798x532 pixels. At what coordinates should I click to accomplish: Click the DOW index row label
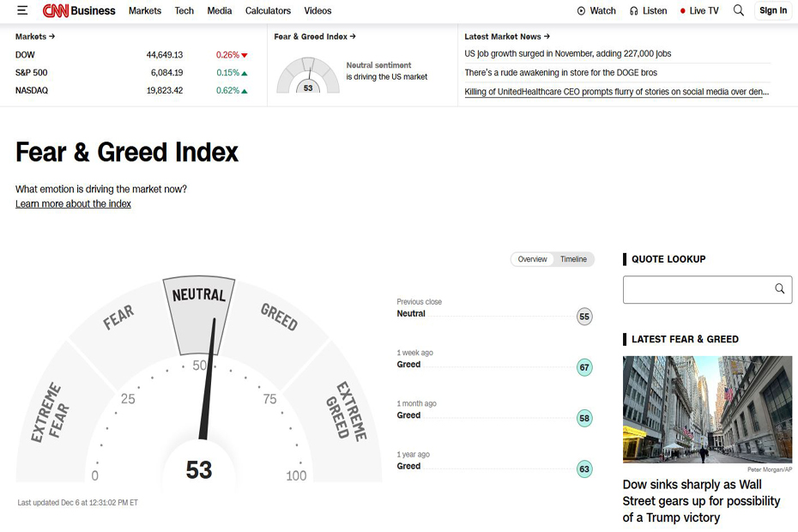click(x=25, y=55)
